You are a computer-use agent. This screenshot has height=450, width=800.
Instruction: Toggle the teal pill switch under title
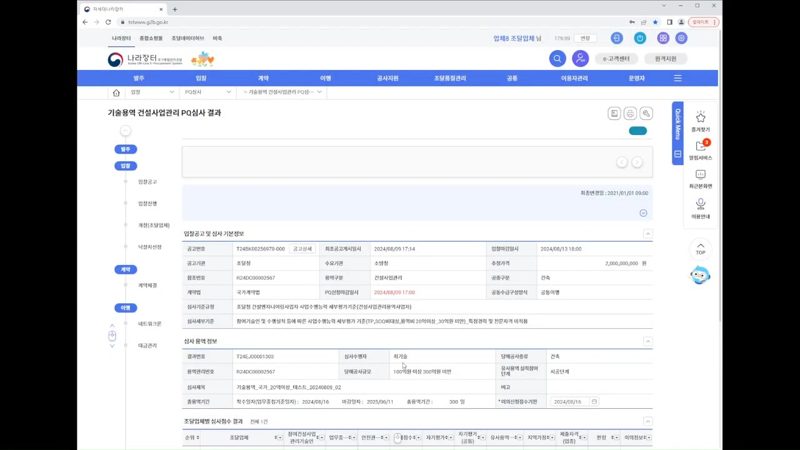click(x=638, y=131)
